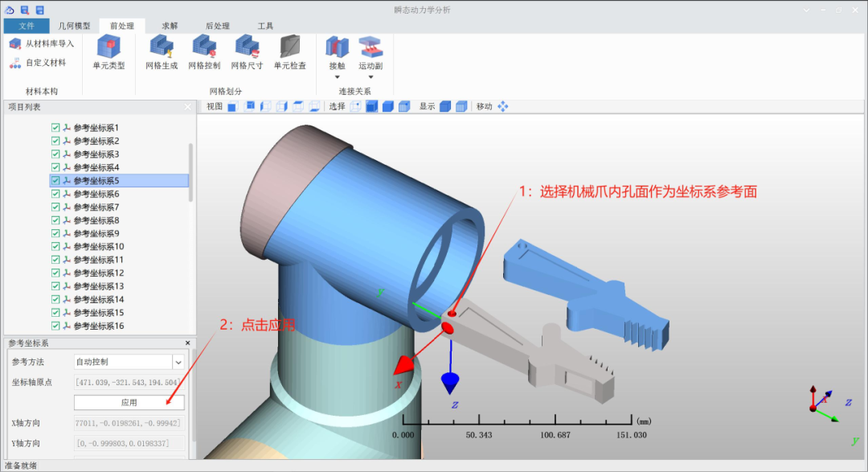The image size is (868, 472).
Task: Click the 应用 apply button
Action: tap(129, 403)
